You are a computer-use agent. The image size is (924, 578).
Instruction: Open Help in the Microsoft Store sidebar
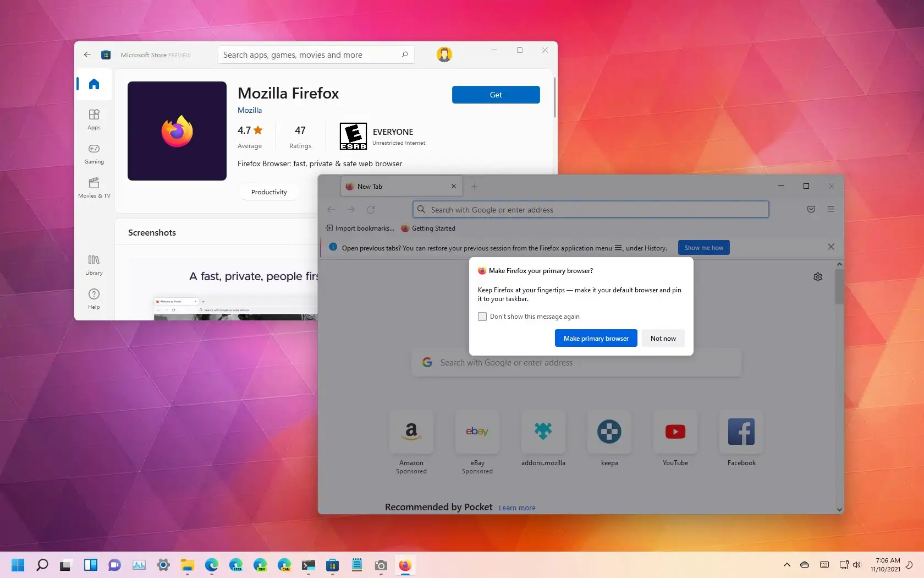pyautogui.click(x=94, y=299)
